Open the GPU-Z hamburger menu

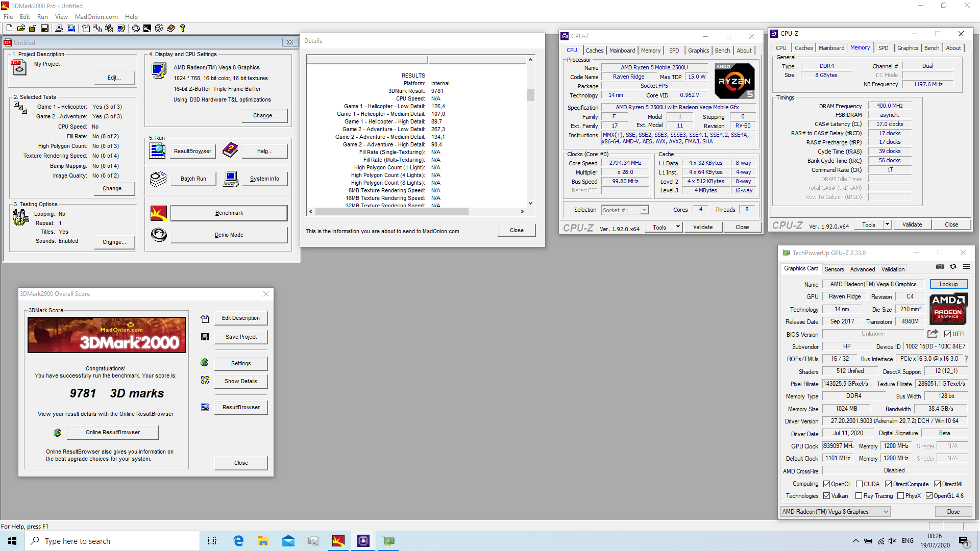966,266
